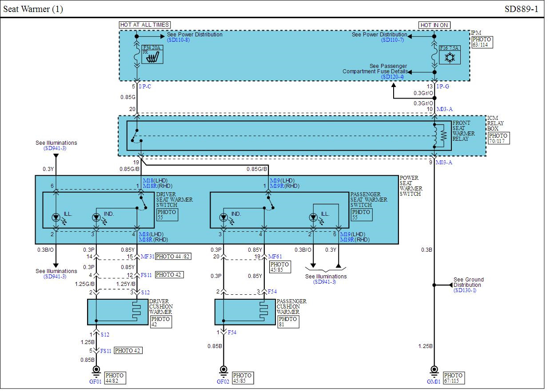Open passenger cushion warmer PHOTO 81
Viewport: 550px width, 392px height.
coord(288,322)
